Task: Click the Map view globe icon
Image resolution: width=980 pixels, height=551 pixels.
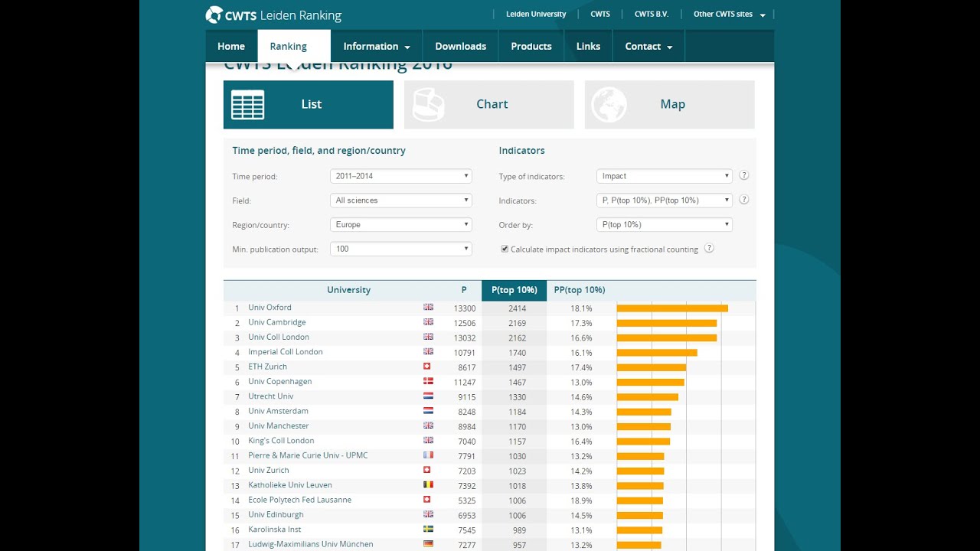Action: 609,105
